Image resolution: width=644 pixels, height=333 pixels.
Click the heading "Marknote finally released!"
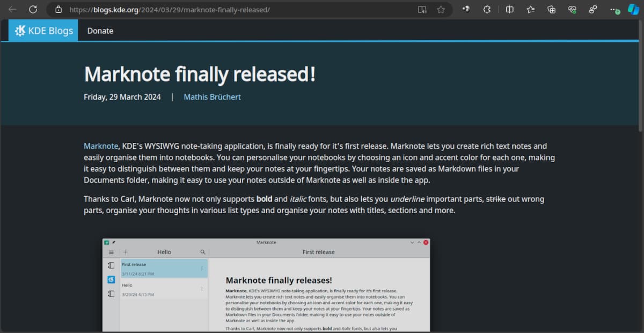point(200,74)
